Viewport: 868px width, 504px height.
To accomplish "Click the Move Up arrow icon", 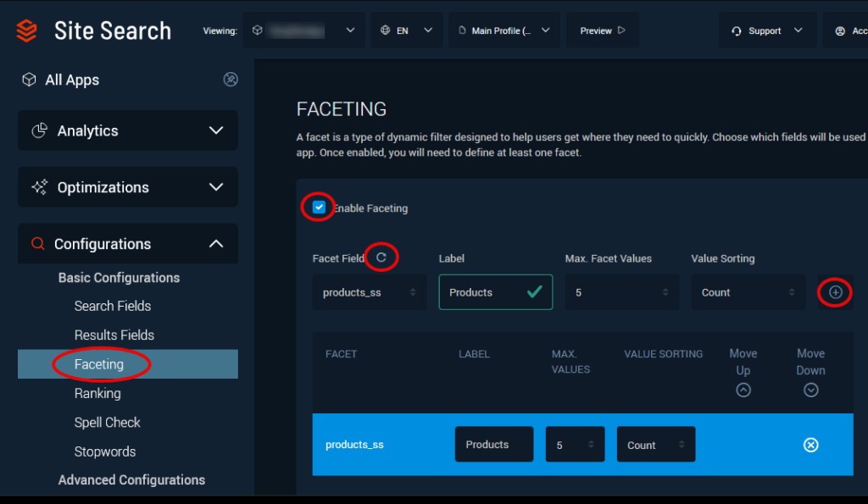I will 743,390.
